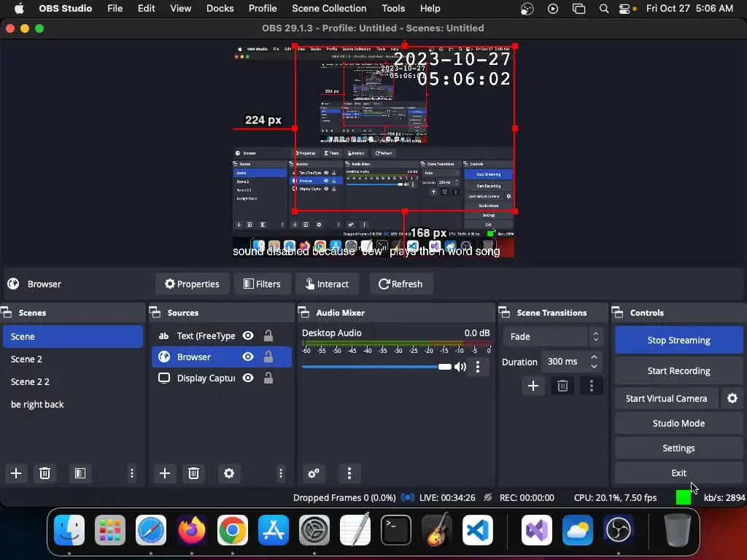
Task: Remove the scene transition with trash icon
Action: click(562, 386)
